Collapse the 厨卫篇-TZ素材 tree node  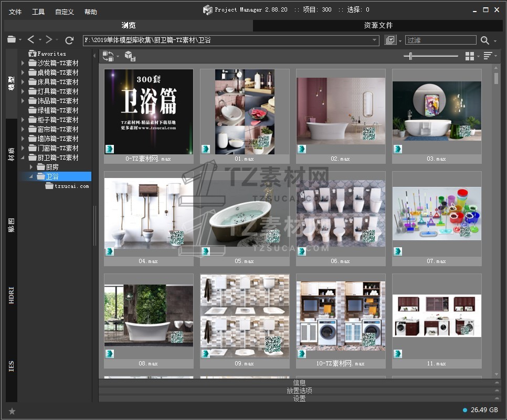pyautogui.click(x=23, y=157)
